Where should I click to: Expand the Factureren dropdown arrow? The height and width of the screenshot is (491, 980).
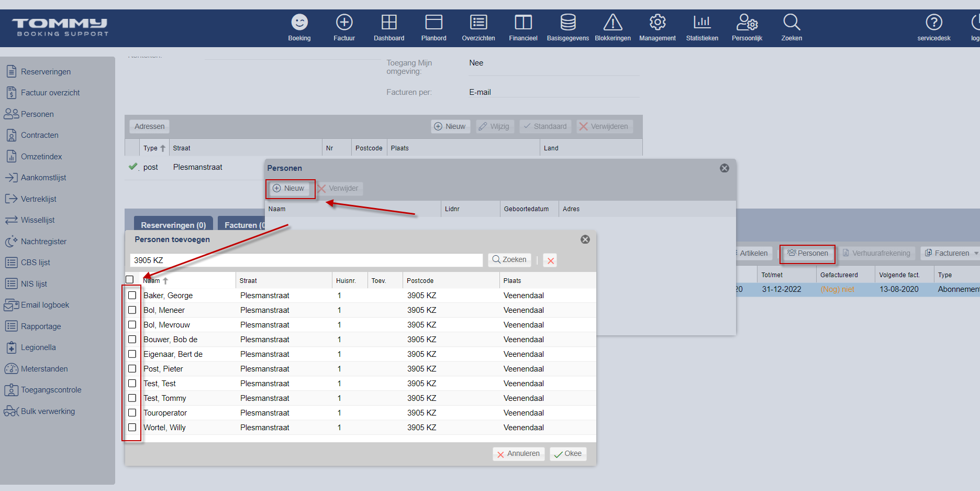[976, 253]
